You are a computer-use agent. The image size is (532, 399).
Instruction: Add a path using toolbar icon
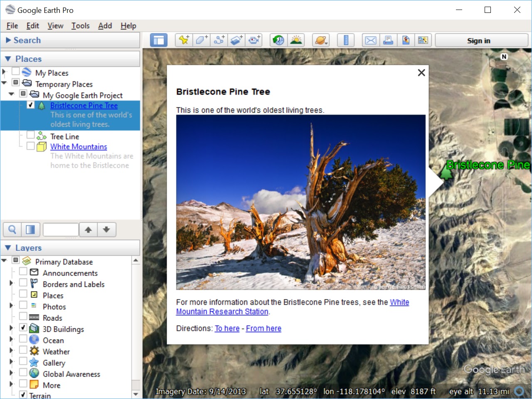pyautogui.click(x=219, y=40)
